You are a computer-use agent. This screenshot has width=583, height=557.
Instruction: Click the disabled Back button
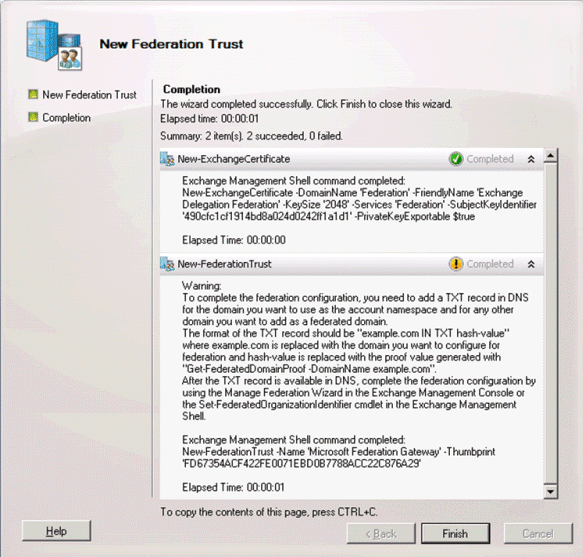point(381,534)
